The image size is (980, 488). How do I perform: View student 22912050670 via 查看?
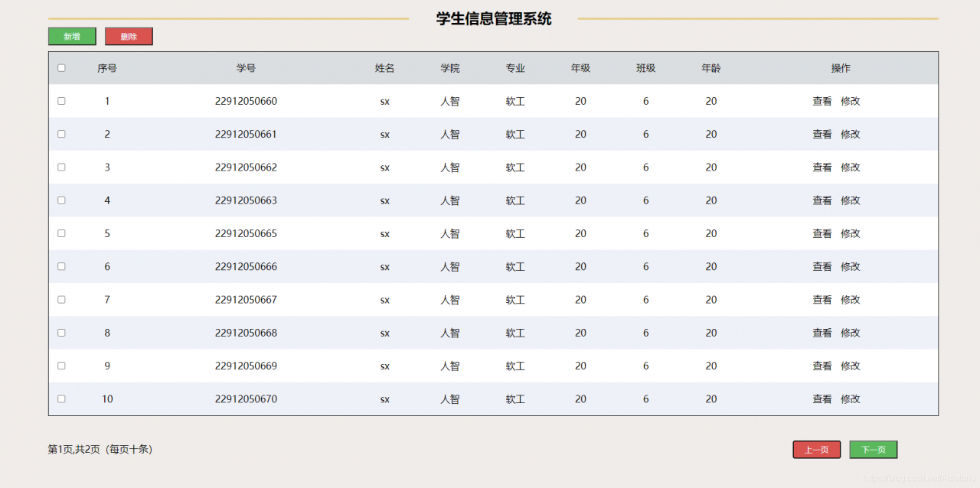tap(822, 399)
